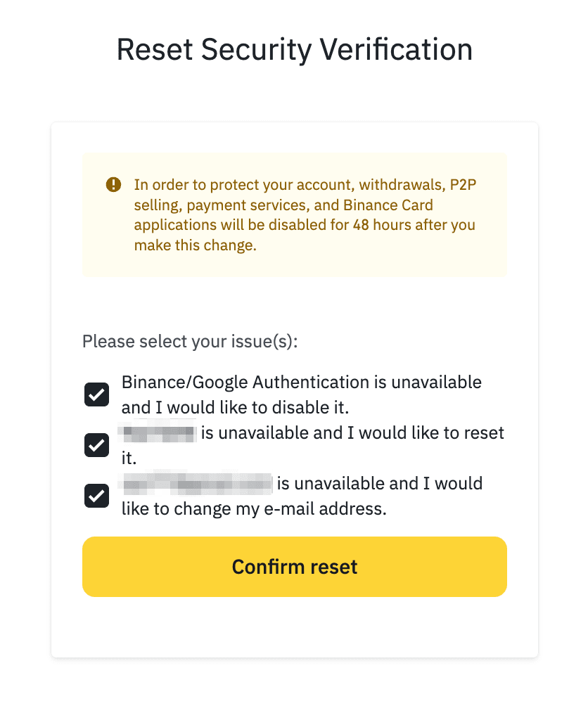The image size is (588, 706).
Task: Click 'and I would like to disable it.' text
Action: 236,408
